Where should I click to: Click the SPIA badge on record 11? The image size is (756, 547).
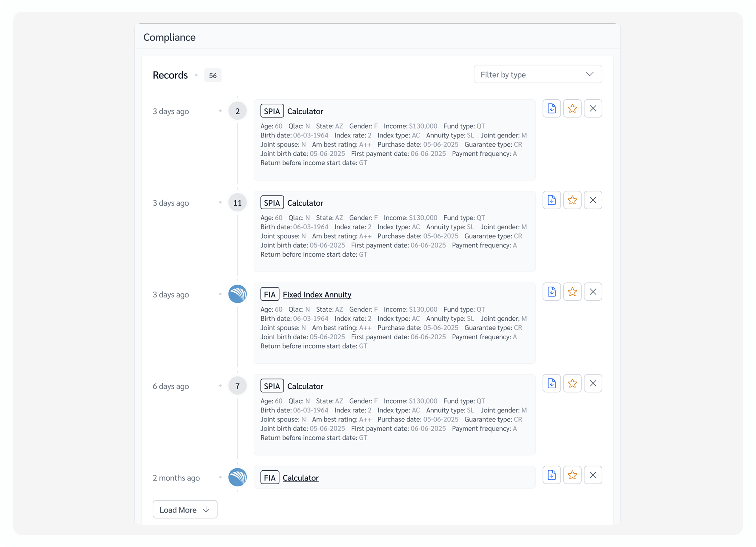coord(272,203)
